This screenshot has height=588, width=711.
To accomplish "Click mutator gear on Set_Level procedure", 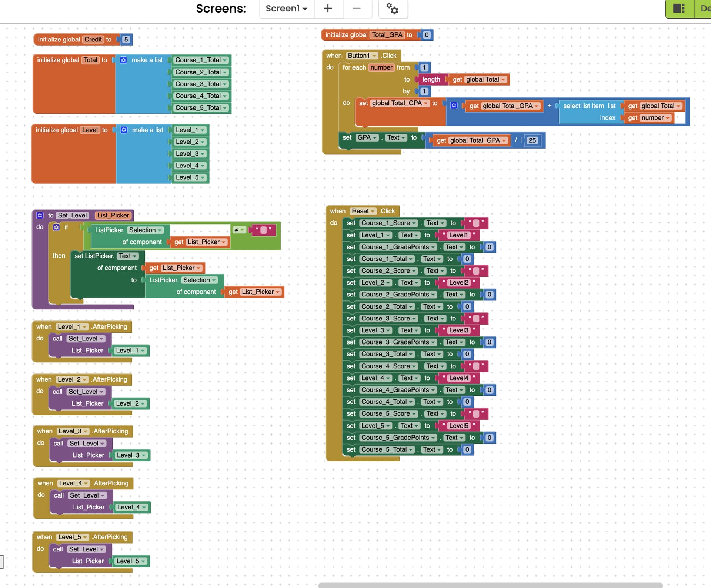I will [x=40, y=215].
